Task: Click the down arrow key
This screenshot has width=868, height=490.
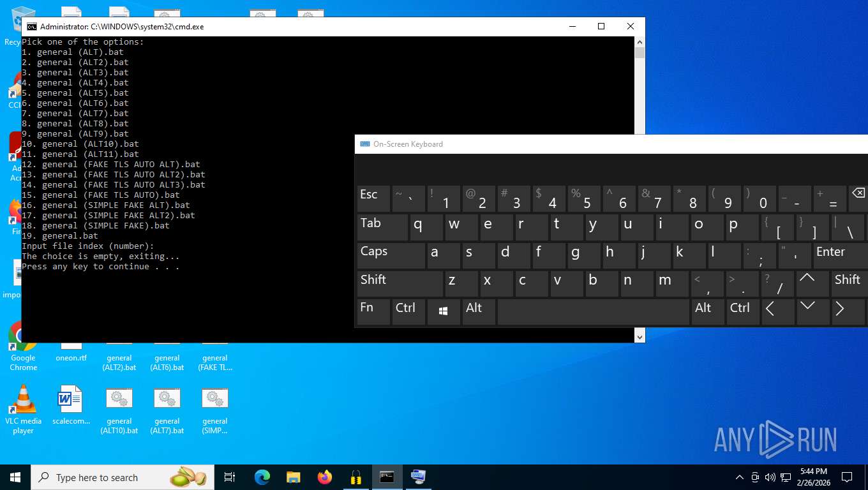Action: (x=812, y=312)
